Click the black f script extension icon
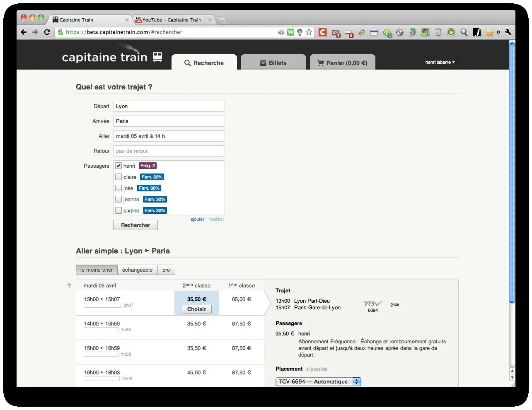 coord(477,32)
